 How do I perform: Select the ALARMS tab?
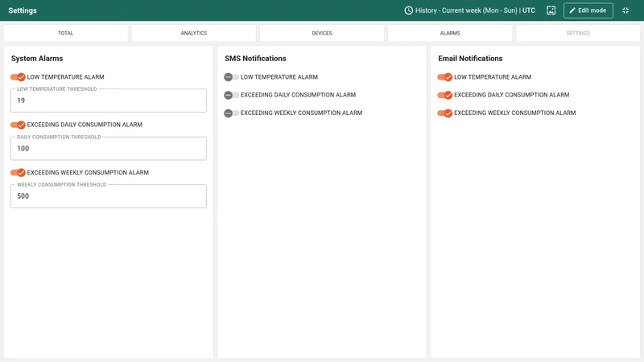coord(450,33)
